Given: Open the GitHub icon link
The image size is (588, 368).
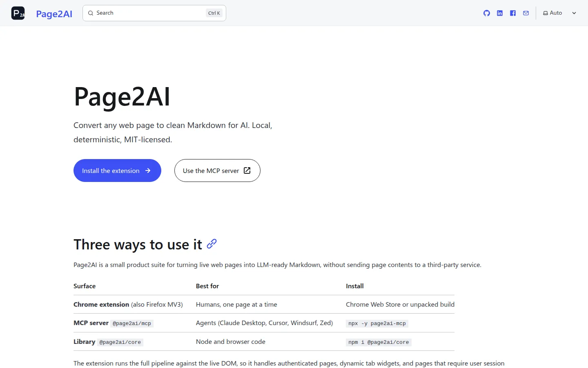Looking at the screenshot, I should click(487, 13).
